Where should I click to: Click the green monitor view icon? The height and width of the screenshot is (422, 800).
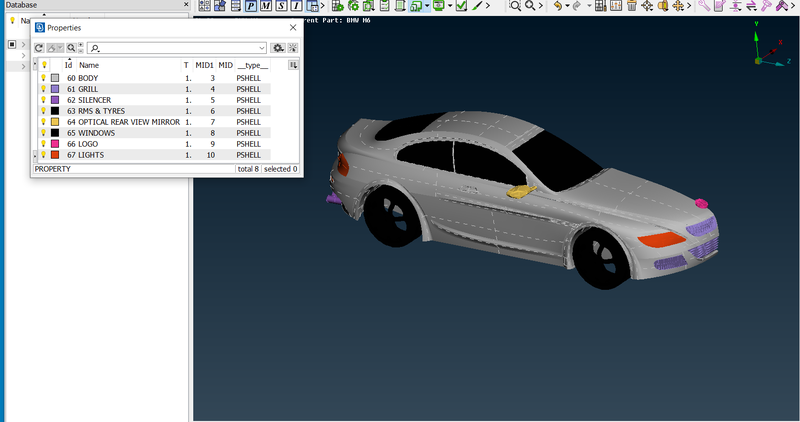click(x=438, y=6)
